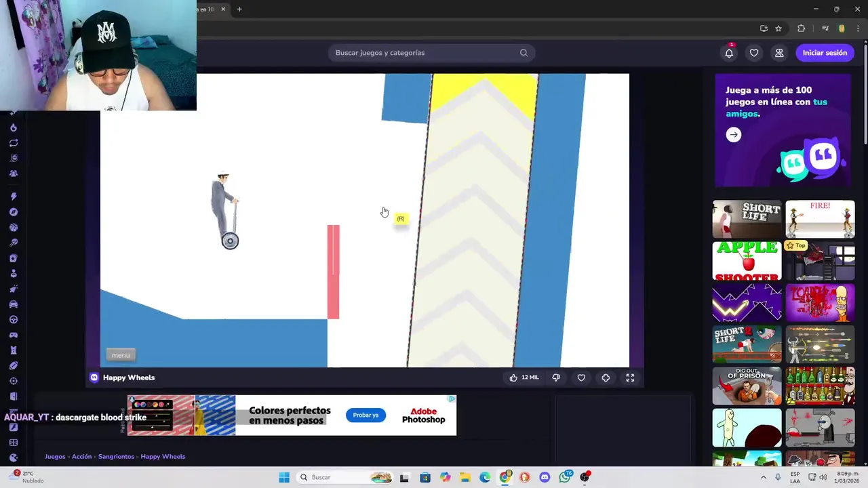Add Happy Wheels to favorites heart

click(x=581, y=378)
